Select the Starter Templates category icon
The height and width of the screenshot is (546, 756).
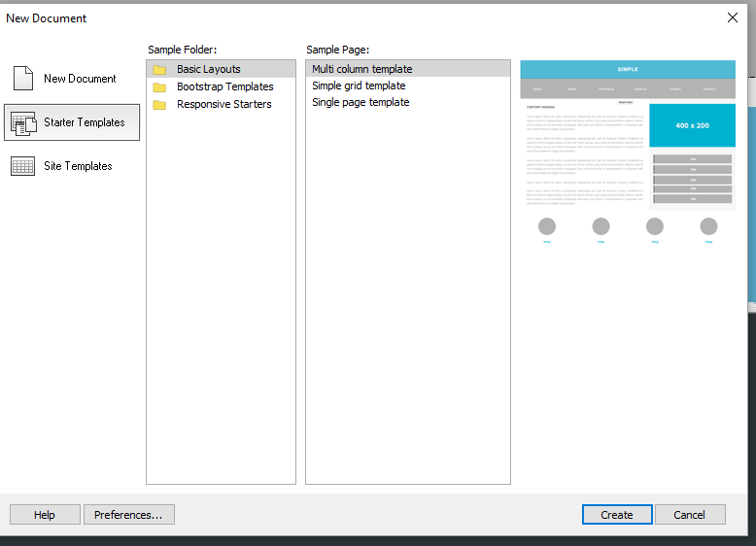tap(23, 122)
